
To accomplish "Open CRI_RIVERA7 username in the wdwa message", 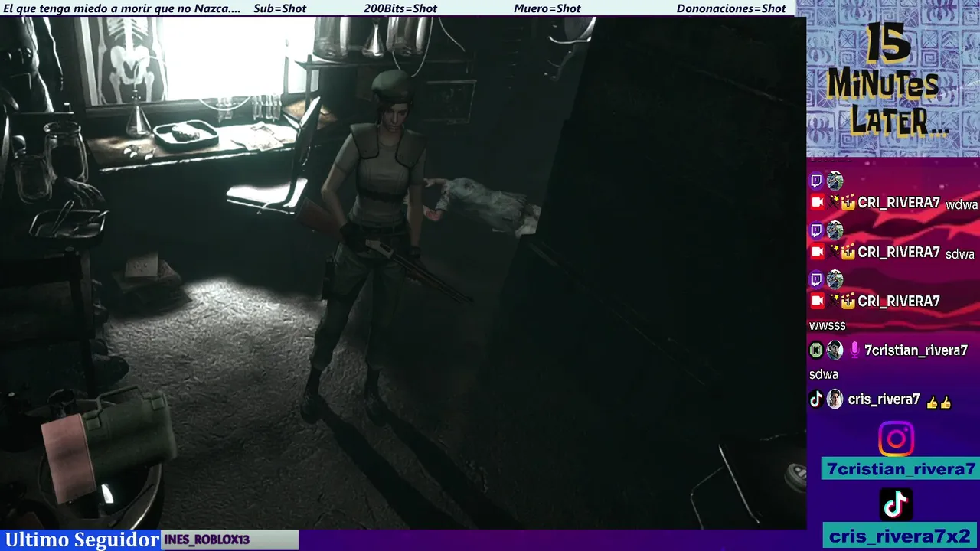I will [x=899, y=203].
